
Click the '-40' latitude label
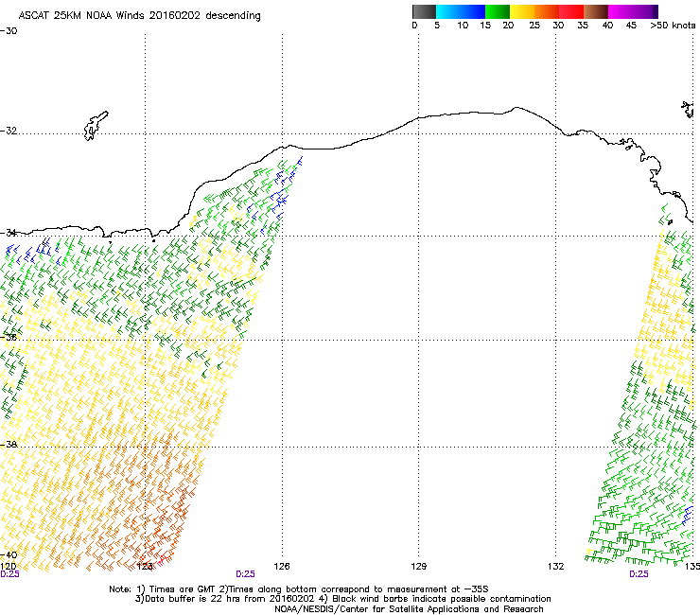click(x=9, y=555)
